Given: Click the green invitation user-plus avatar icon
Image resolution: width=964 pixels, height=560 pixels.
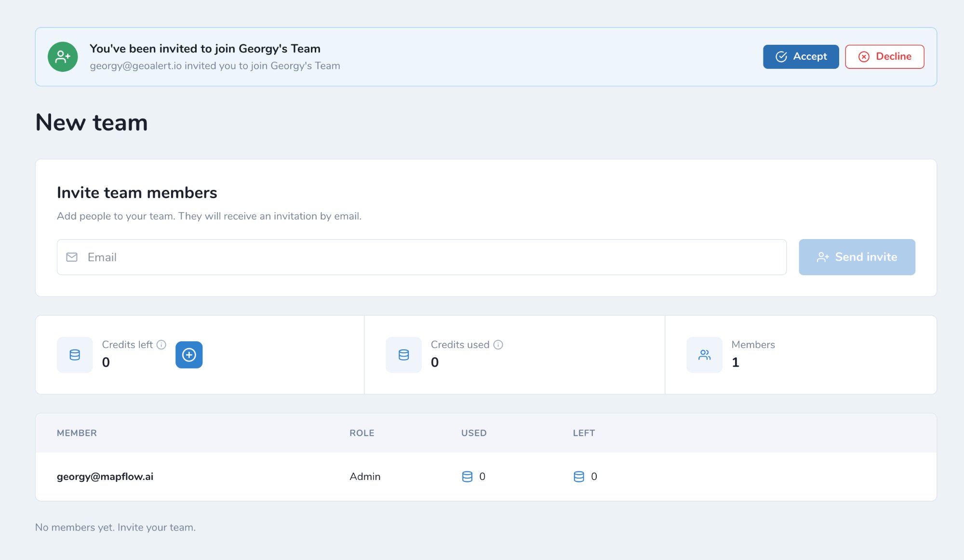Looking at the screenshot, I should click(x=63, y=57).
